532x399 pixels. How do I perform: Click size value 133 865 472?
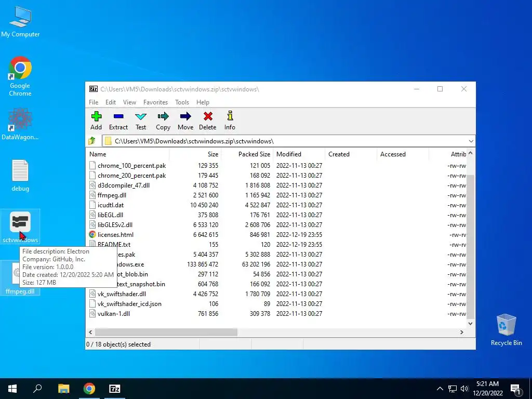click(x=203, y=264)
